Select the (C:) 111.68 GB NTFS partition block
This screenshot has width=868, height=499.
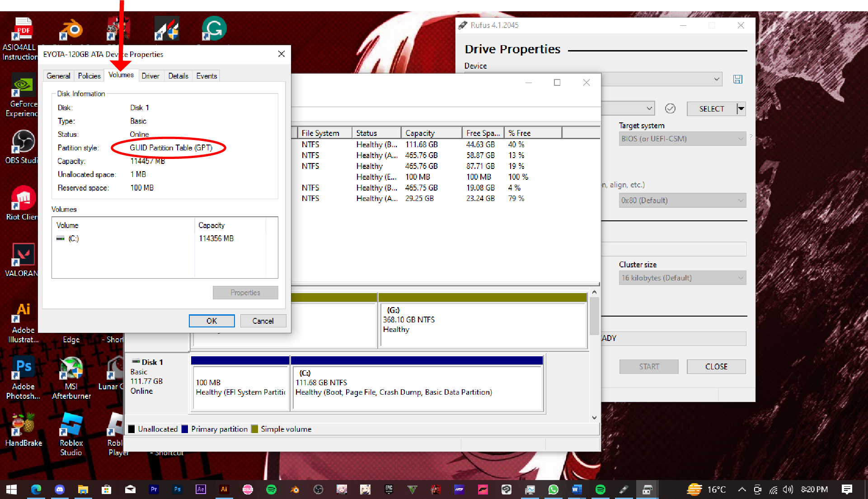[418, 383]
